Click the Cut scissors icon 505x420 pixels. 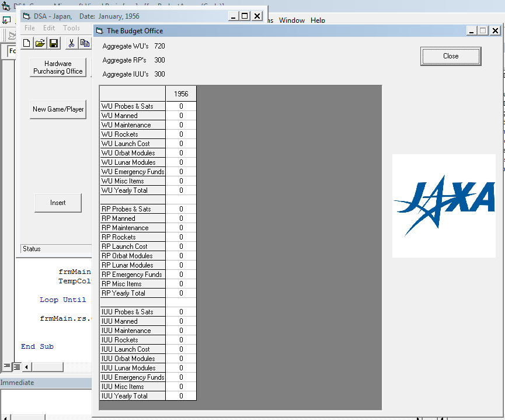click(71, 43)
